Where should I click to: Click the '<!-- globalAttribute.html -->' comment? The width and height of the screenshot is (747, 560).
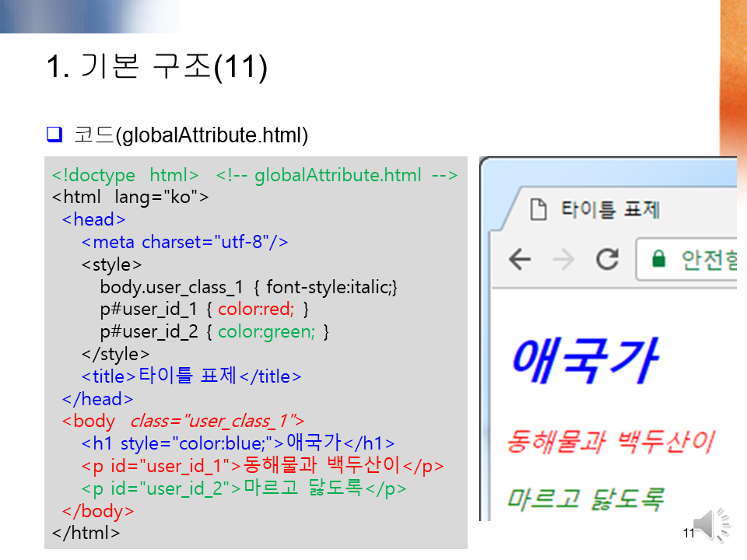coord(336,175)
